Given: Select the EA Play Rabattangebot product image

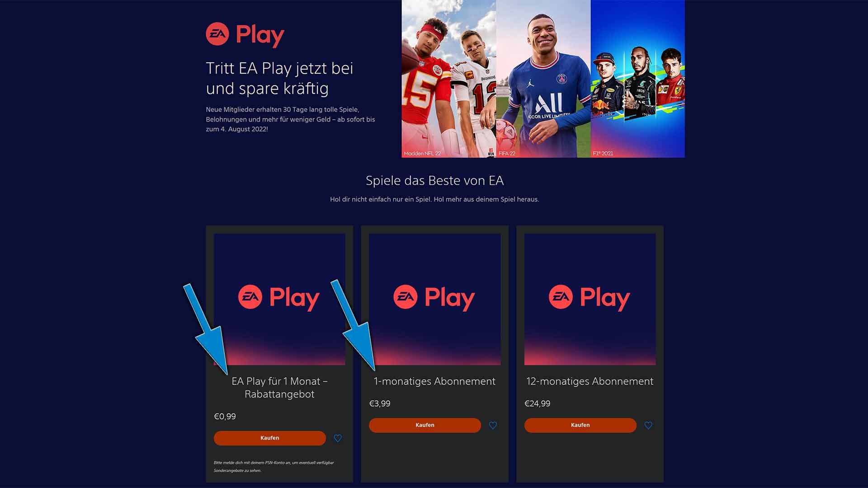Looking at the screenshot, I should coord(279,299).
